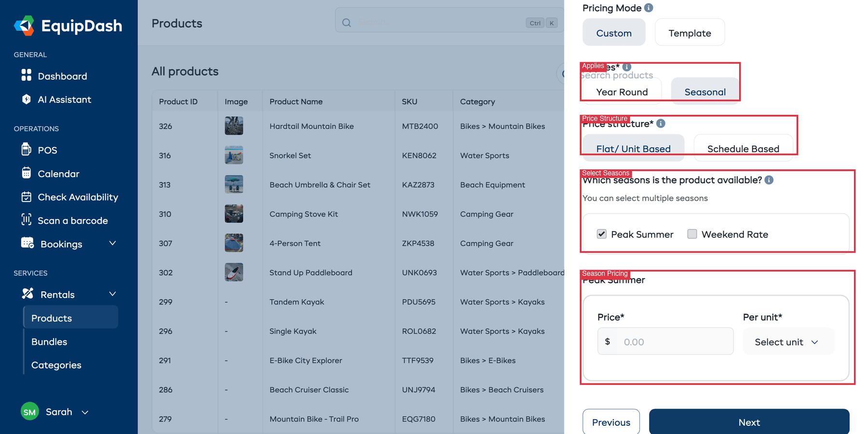
Task: Switch to the Template pricing tab
Action: (690, 32)
